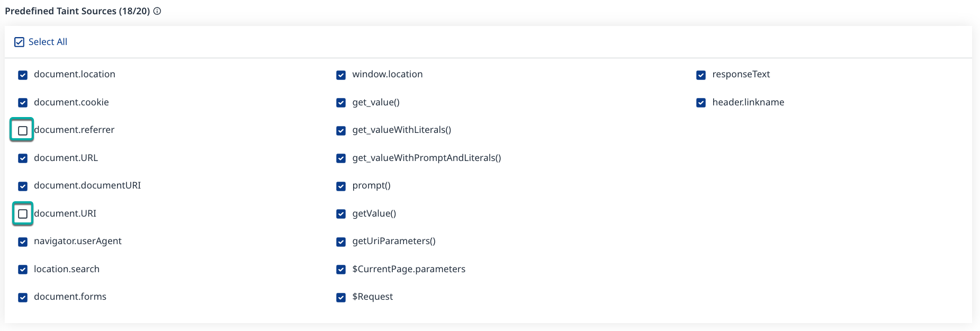Uncheck document.URL taint source

(x=23, y=158)
